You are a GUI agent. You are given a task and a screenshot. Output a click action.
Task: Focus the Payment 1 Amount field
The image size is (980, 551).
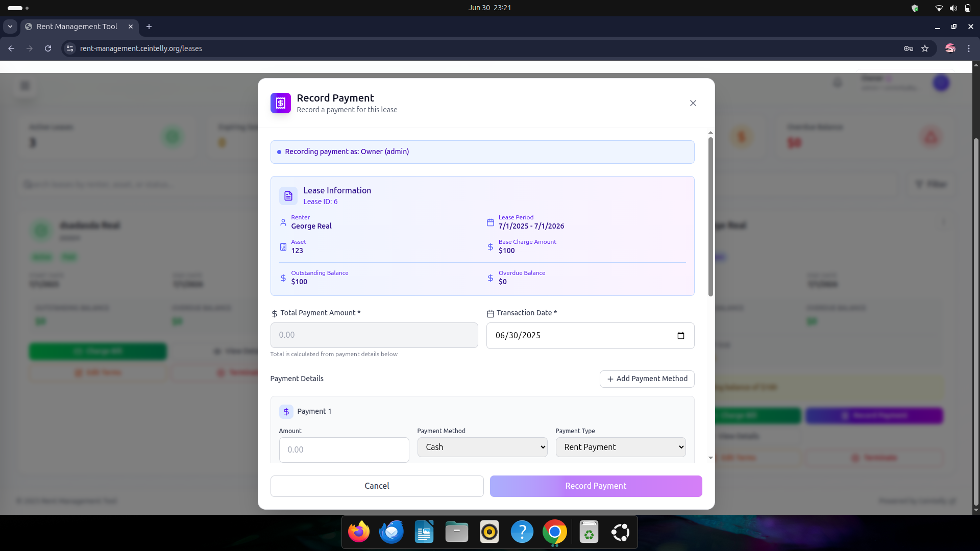tap(344, 449)
